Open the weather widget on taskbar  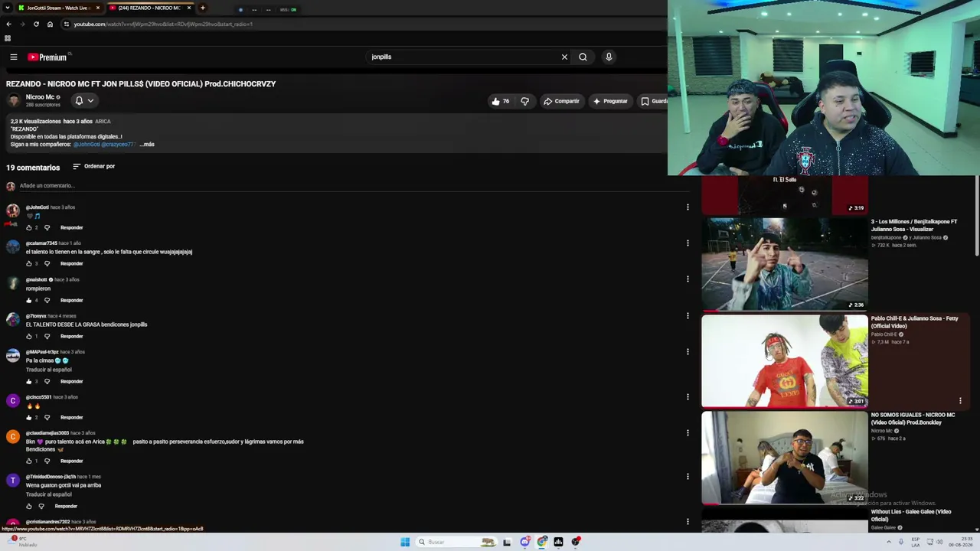[23, 541]
